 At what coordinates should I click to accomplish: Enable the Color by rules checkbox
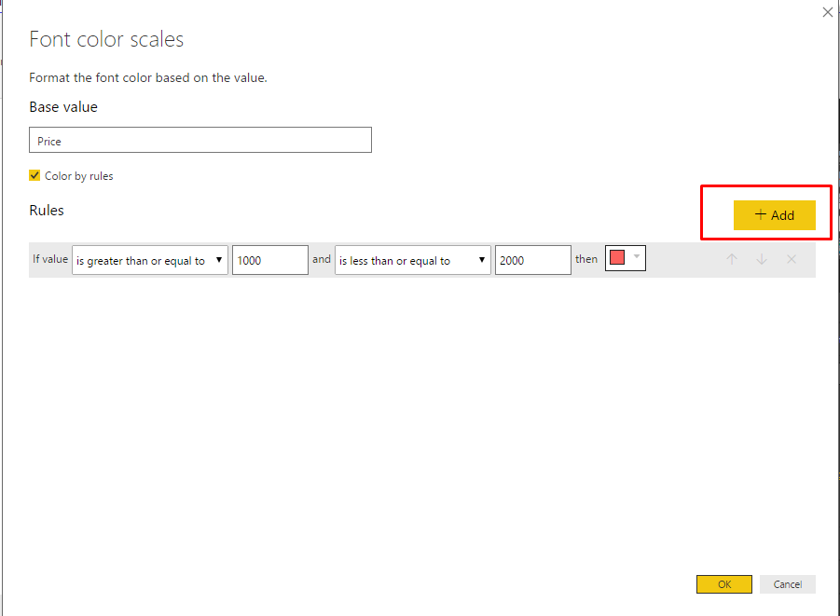click(x=35, y=175)
